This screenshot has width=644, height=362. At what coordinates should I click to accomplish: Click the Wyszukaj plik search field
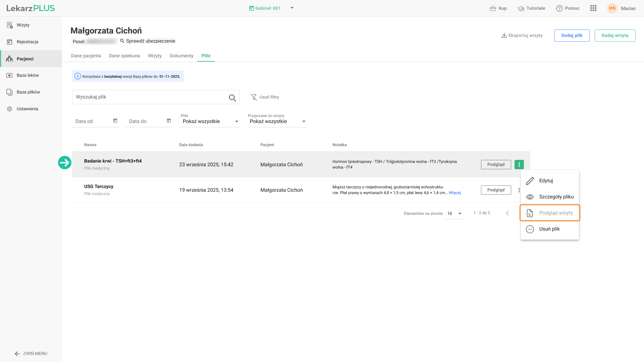(149, 97)
